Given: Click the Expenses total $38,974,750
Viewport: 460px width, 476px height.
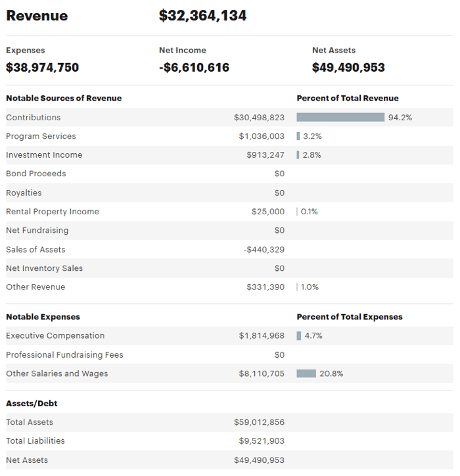Looking at the screenshot, I should pos(42,67).
